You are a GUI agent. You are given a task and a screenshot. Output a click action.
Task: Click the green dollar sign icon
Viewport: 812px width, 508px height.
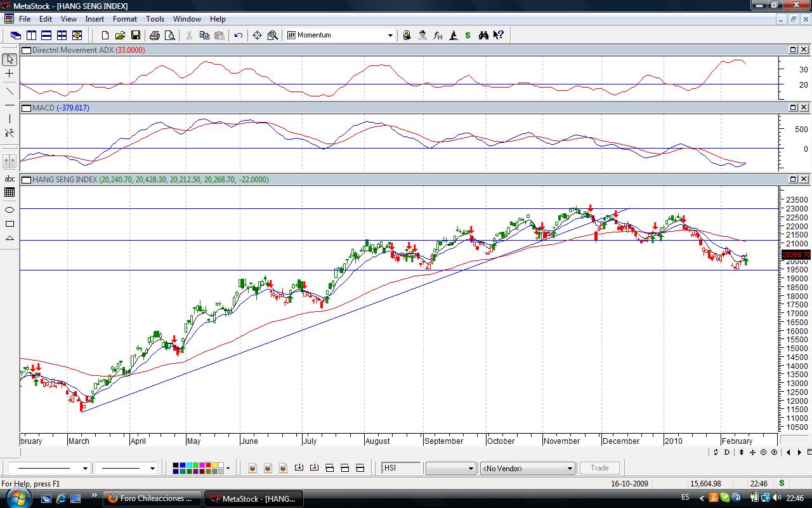point(468,36)
